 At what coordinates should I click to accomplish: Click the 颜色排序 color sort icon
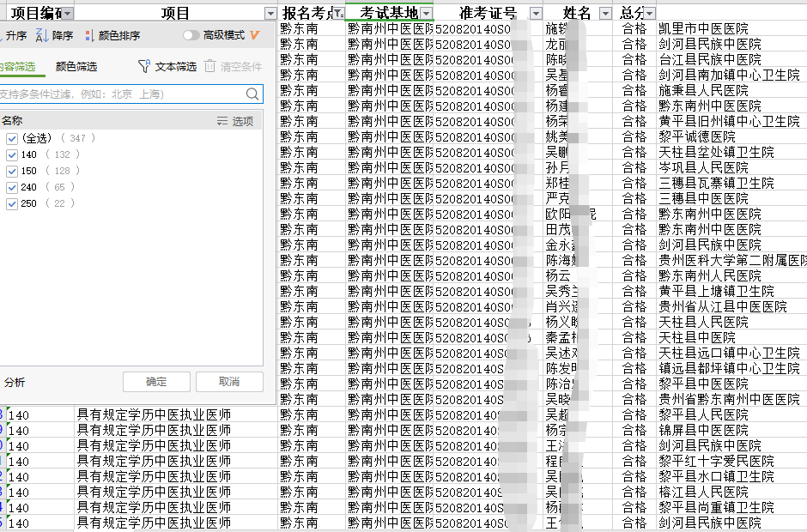click(x=90, y=36)
